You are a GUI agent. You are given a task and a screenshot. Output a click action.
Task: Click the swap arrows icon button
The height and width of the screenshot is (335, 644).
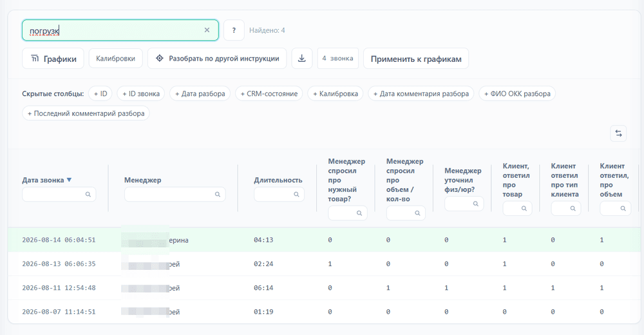(x=618, y=133)
